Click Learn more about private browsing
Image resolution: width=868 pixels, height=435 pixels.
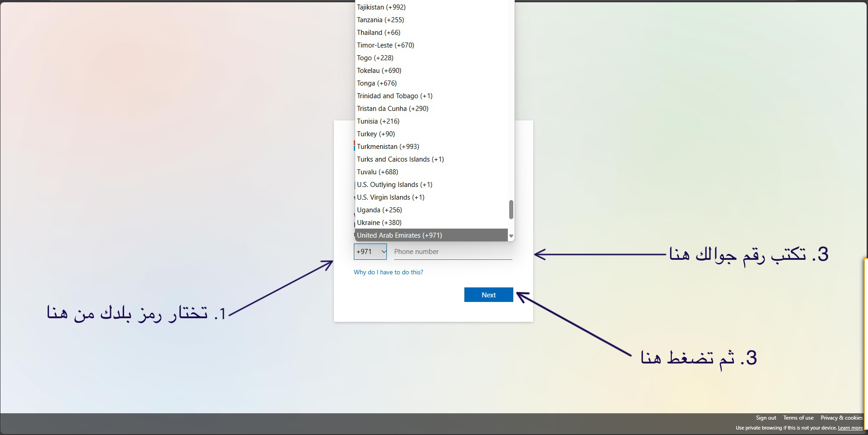(x=850, y=428)
